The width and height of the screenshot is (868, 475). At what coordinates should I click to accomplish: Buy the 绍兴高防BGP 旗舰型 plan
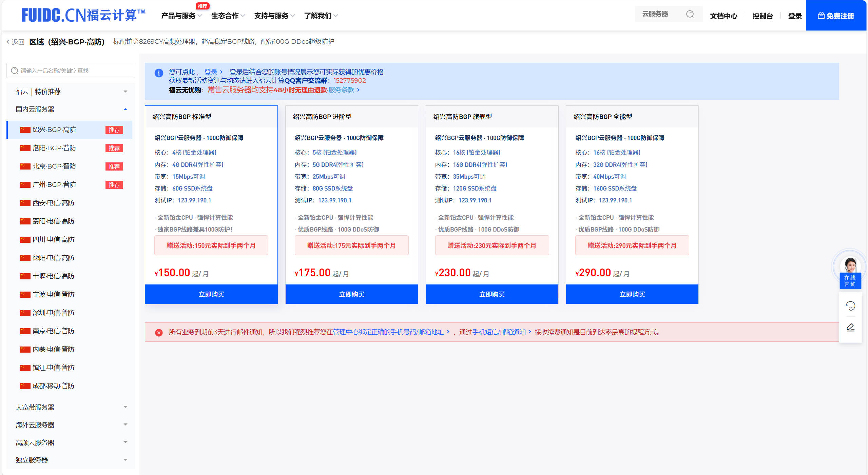[491, 294]
